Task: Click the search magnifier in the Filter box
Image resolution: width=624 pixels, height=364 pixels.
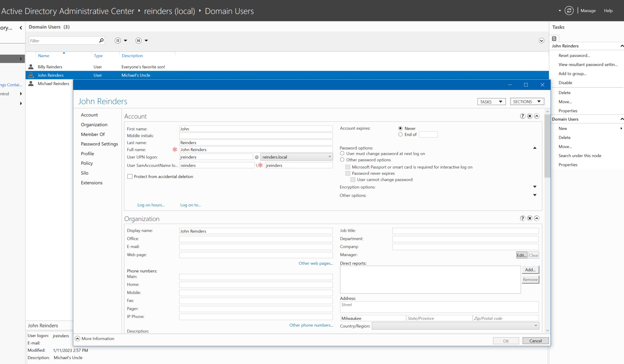Action: click(101, 40)
